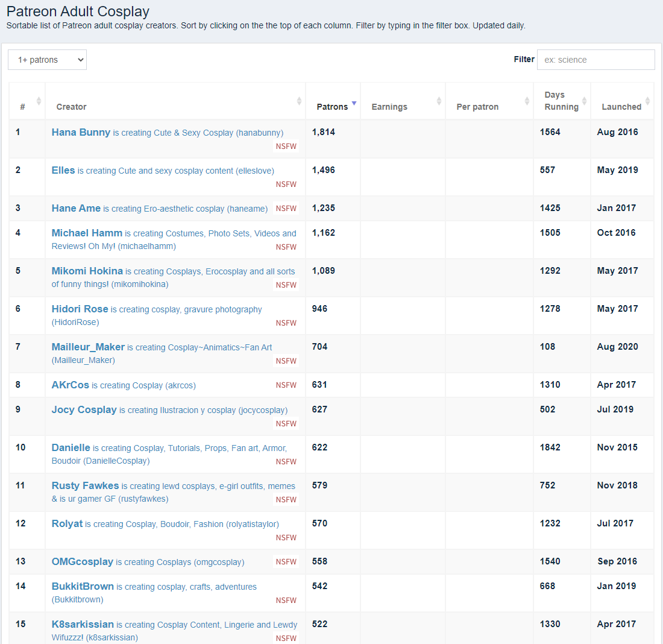Open the Mailleur_Maker creator link

pos(88,347)
